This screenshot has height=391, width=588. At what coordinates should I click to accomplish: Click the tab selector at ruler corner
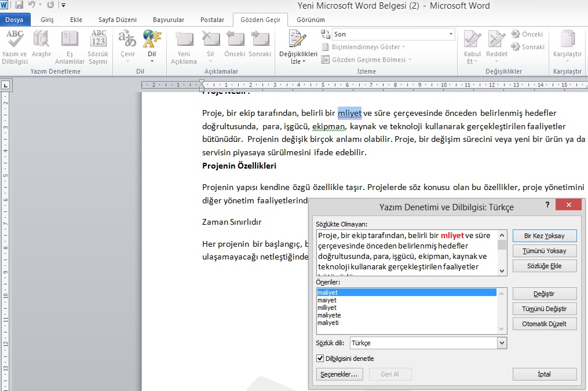coord(6,86)
